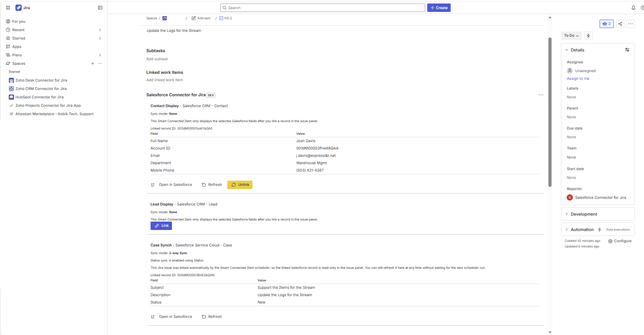Expand the Development section
Screen dimensions: 644x335
coord(584,214)
